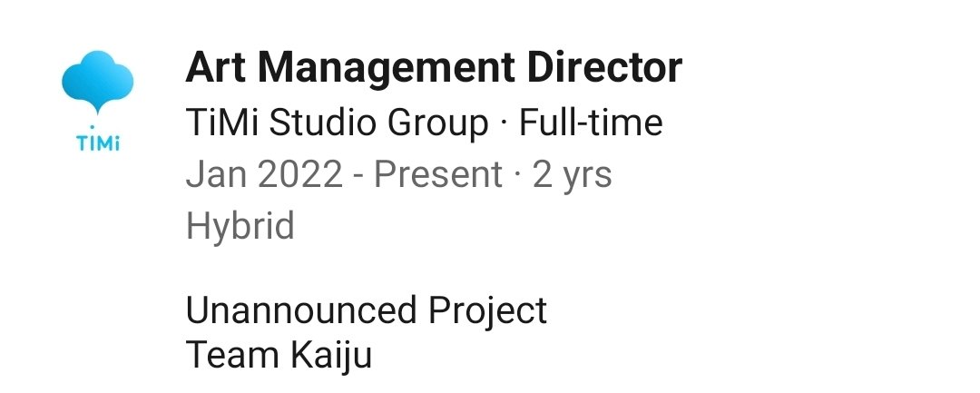Select the Jan 2022 start date

264,174
